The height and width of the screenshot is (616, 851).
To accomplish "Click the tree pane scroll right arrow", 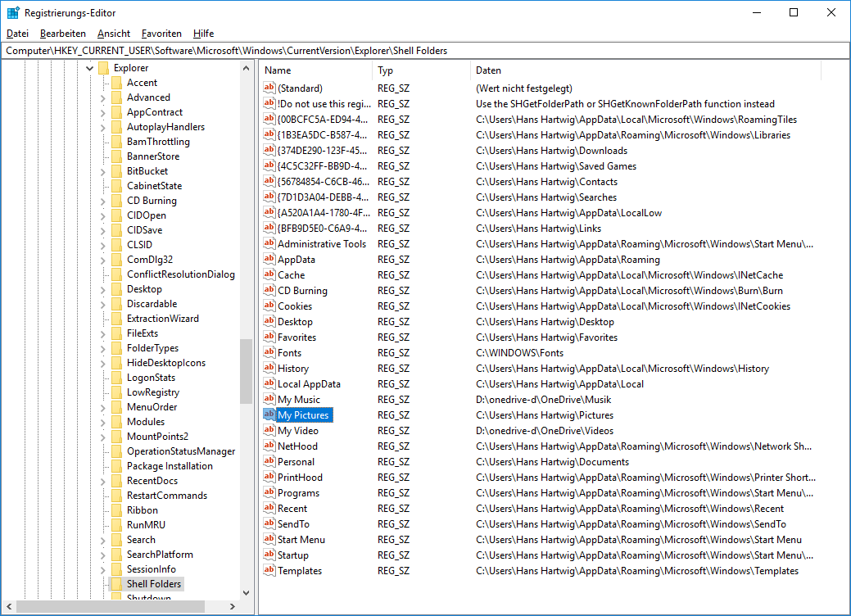I will point(233,606).
